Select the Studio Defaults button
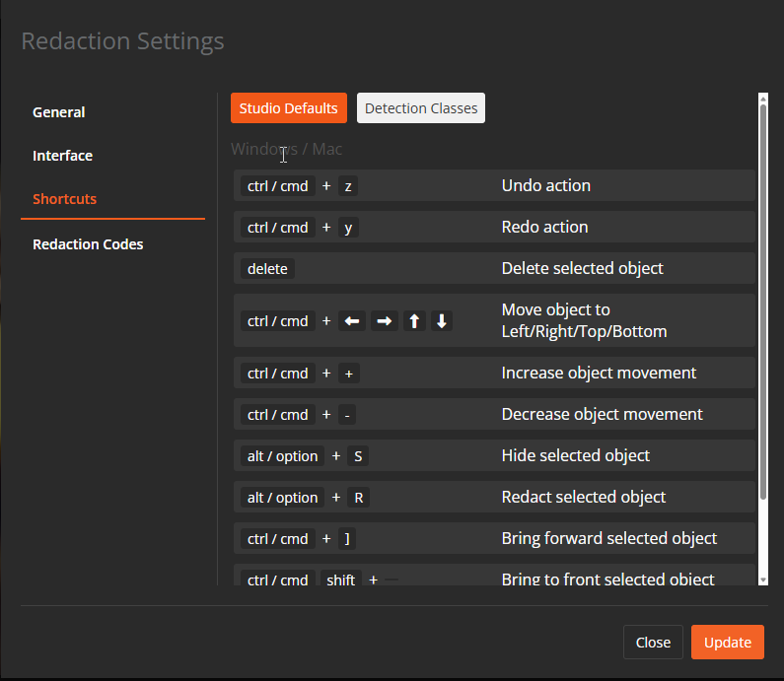 tap(288, 108)
